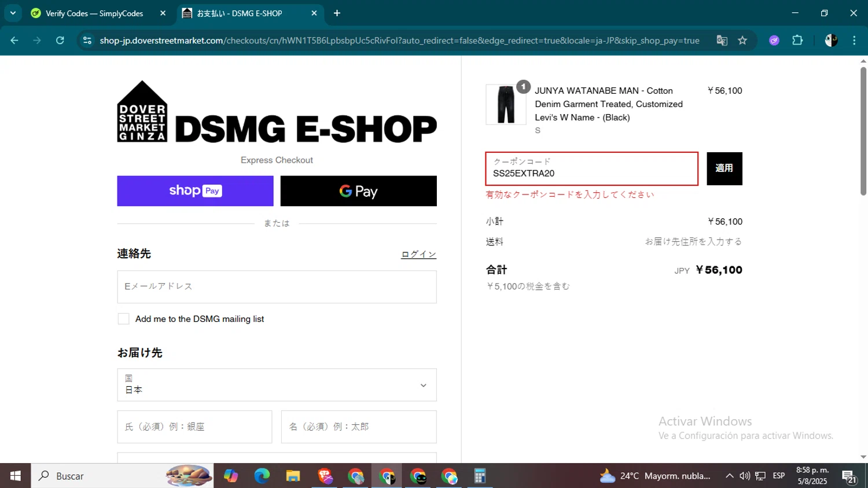The width and height of the screenshot is (868, 488).
Task: Bookmark this page with the star icon
Action: click(742, 41)
